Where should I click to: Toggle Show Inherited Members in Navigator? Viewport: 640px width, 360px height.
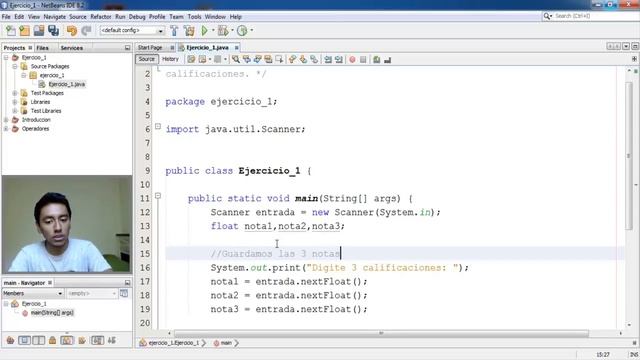pyautogui.click(x=10, y=340)
